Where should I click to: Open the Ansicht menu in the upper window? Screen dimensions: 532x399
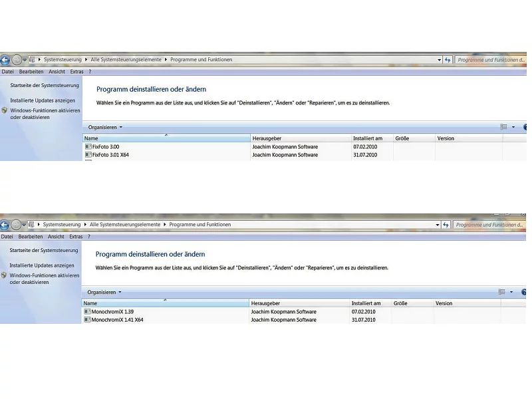point(57,72)
